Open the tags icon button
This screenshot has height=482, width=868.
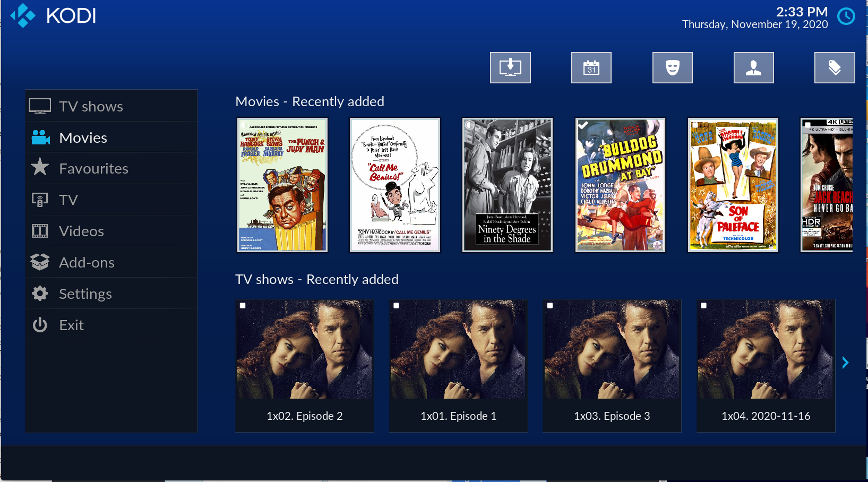(835, 67)
